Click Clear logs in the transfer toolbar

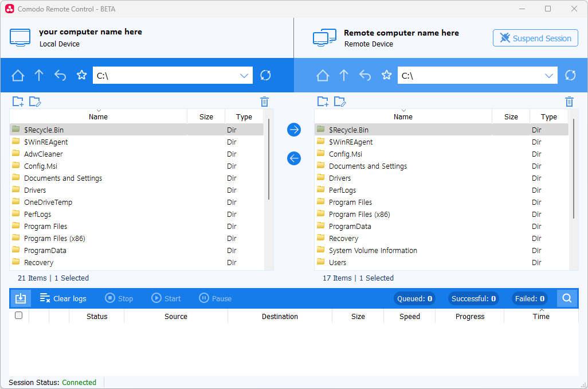(63, 298)
